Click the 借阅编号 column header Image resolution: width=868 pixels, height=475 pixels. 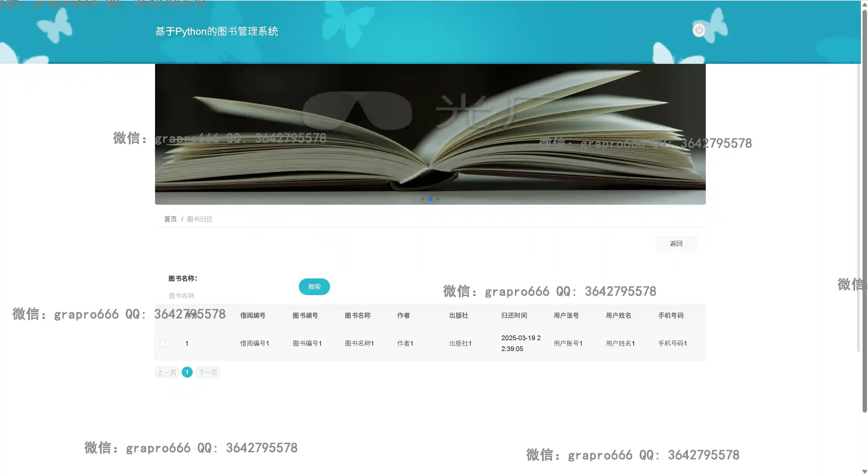tap(252, 315)
